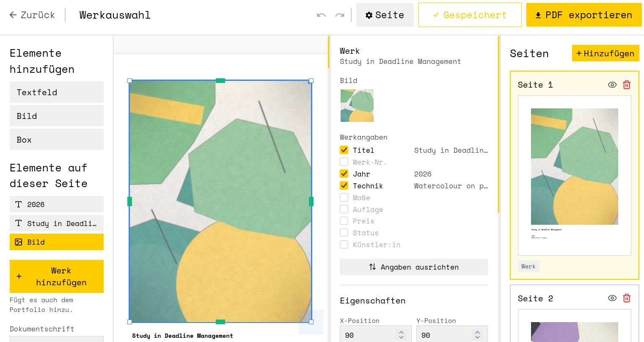
Task: Click the top-left resize handle of image
Action: pos(130,80)
